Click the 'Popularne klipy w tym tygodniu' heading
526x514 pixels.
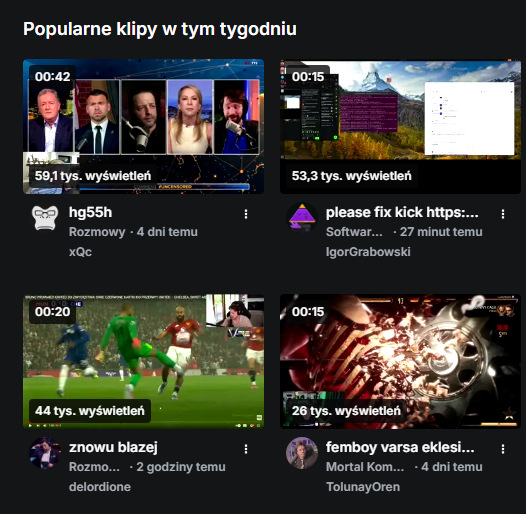[160, 29]
